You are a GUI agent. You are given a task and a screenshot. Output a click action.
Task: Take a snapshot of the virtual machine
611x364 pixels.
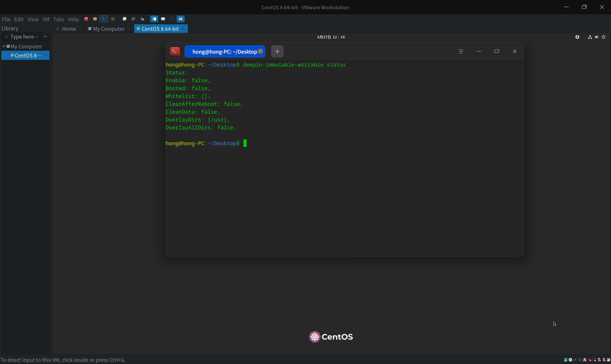tap(125, 19)
